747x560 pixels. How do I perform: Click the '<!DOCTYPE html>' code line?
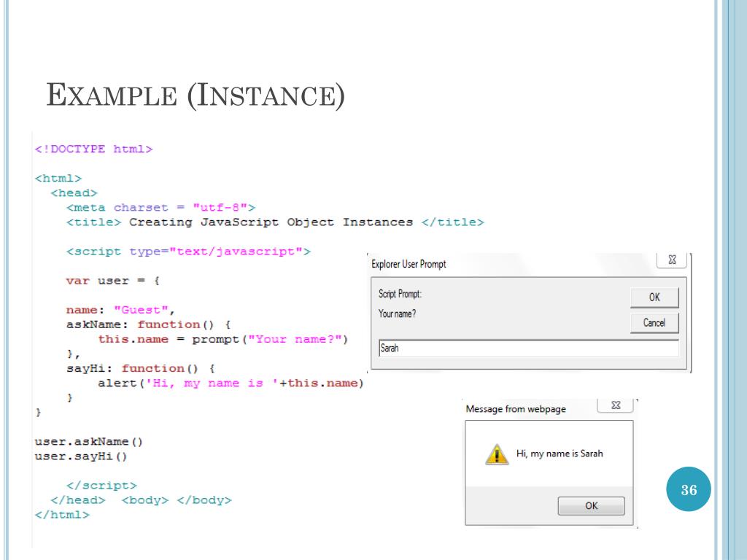(x=93, y=149)
